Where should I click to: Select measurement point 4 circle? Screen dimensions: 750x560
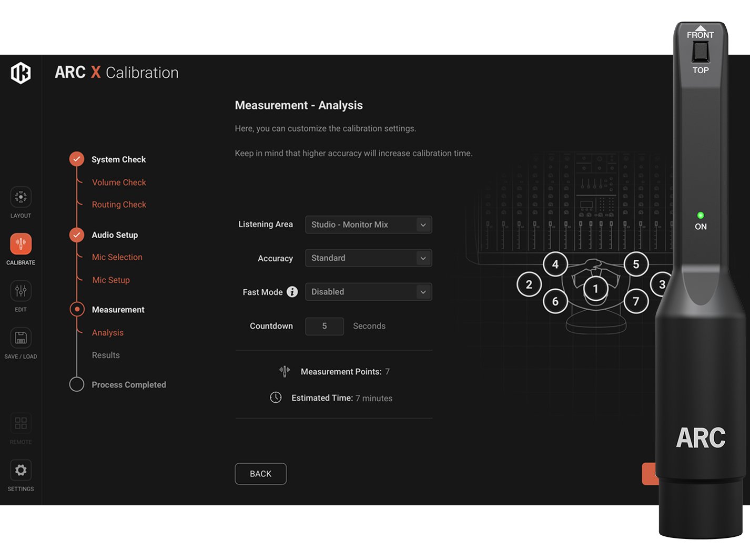point(555,264)
